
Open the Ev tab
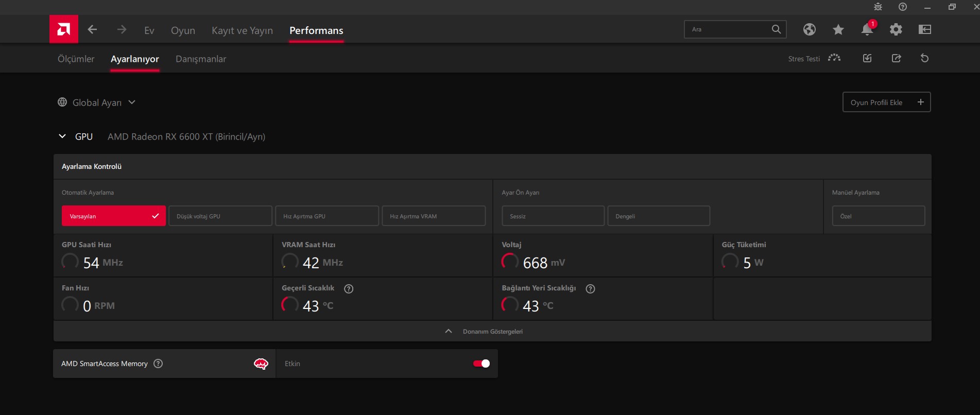(x=149, y=30)
